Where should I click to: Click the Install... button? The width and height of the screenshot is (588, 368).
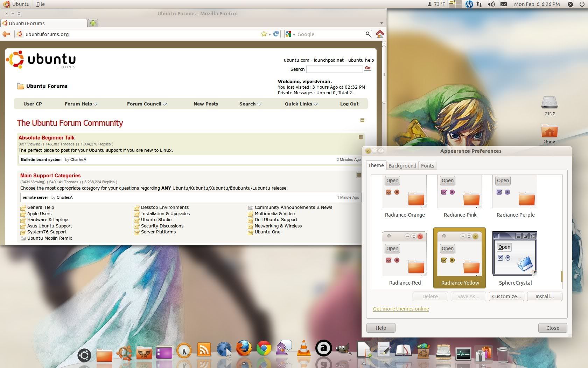[545, 296]
